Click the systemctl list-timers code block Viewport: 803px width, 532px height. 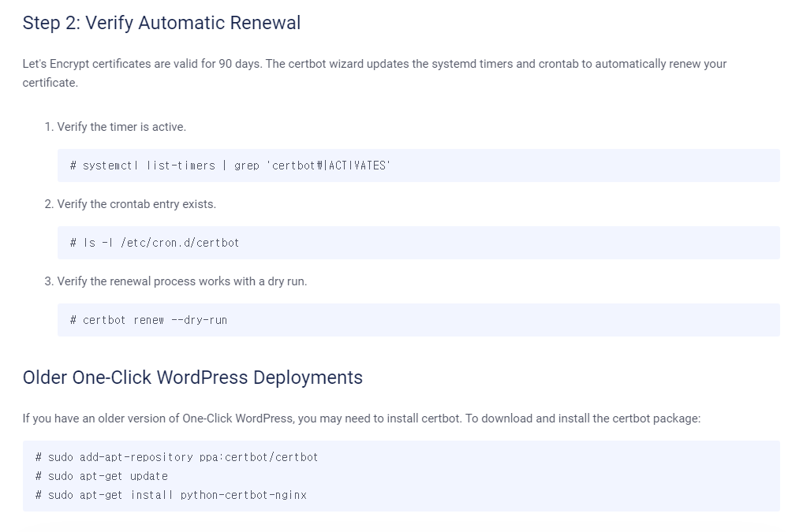tap(418, 166)
